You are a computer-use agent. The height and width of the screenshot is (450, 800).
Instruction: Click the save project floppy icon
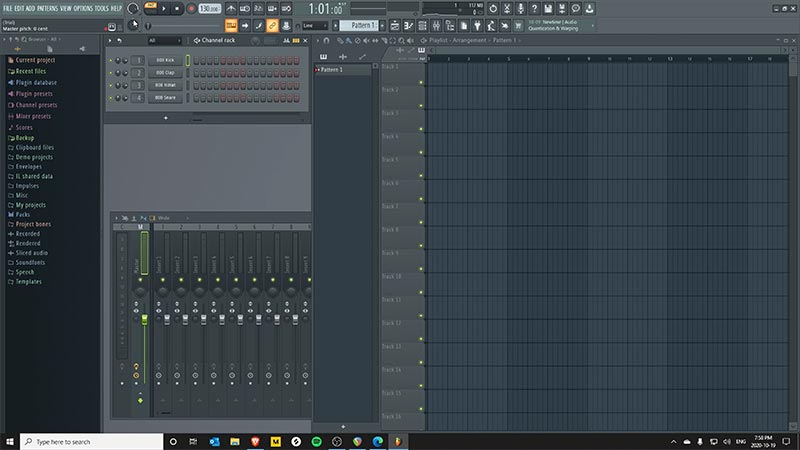pos(548,8)
